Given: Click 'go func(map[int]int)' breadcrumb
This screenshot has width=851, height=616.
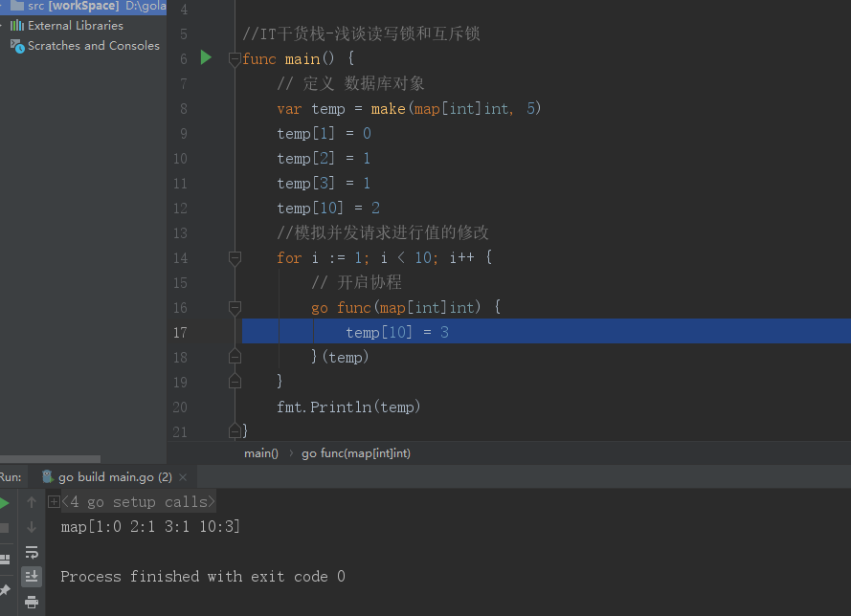Looking at the screenshot, I should click(355, 453).
